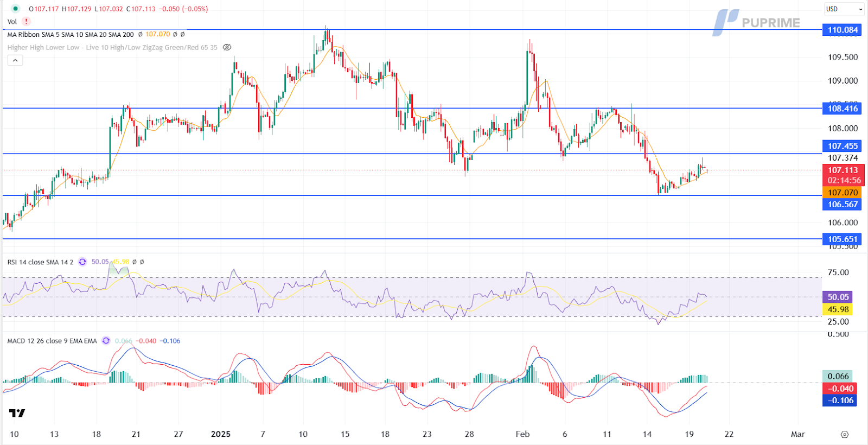Open chart settings gear icon
868x445 pixels.
click(845, 434)
